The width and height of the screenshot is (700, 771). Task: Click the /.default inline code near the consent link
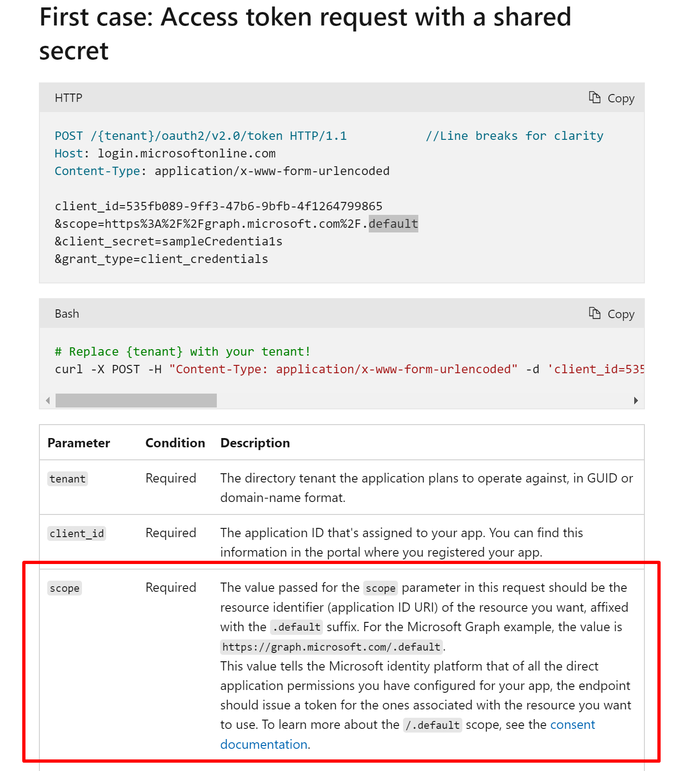432,725
